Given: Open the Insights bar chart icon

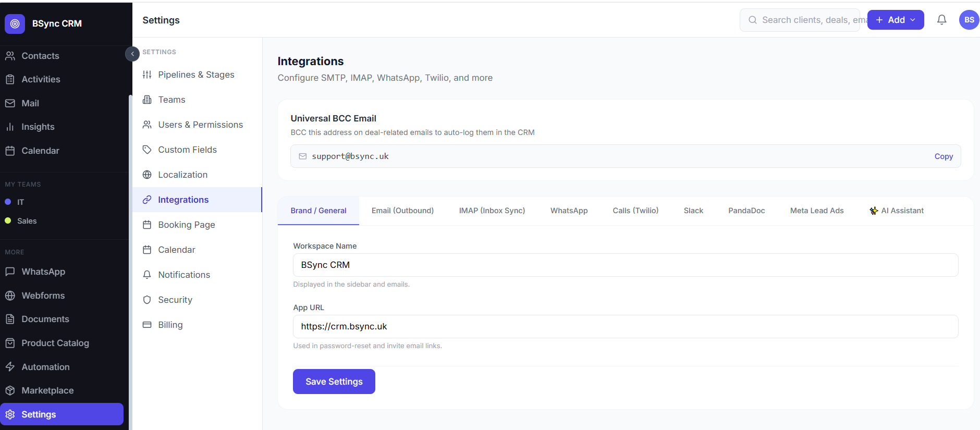Looking at the screenshot, I should [x=10, y=127].
